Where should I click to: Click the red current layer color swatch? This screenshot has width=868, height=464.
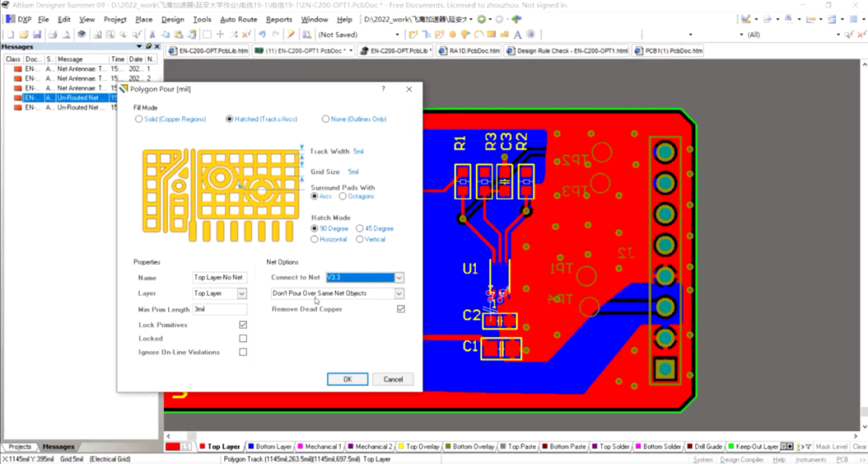click(173, 446)
